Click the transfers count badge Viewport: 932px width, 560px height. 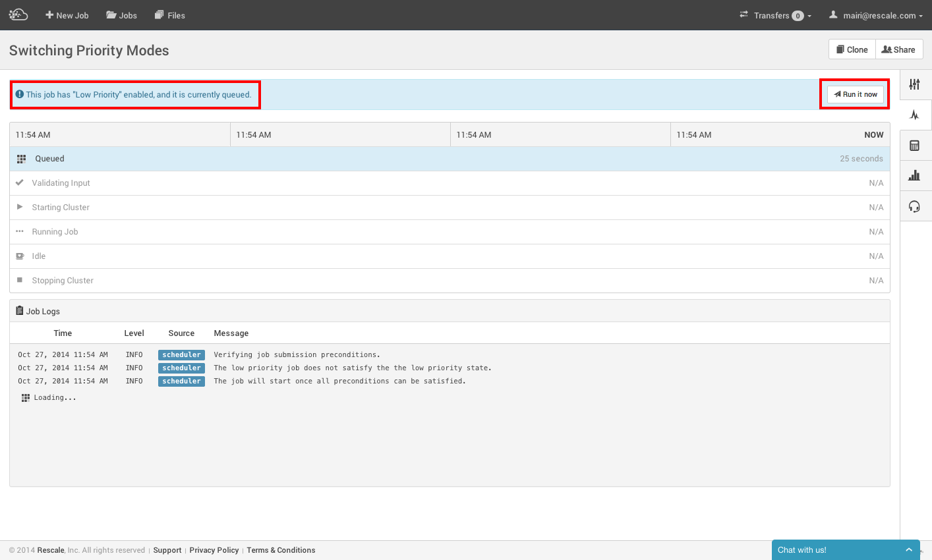[x=798, y=16]
